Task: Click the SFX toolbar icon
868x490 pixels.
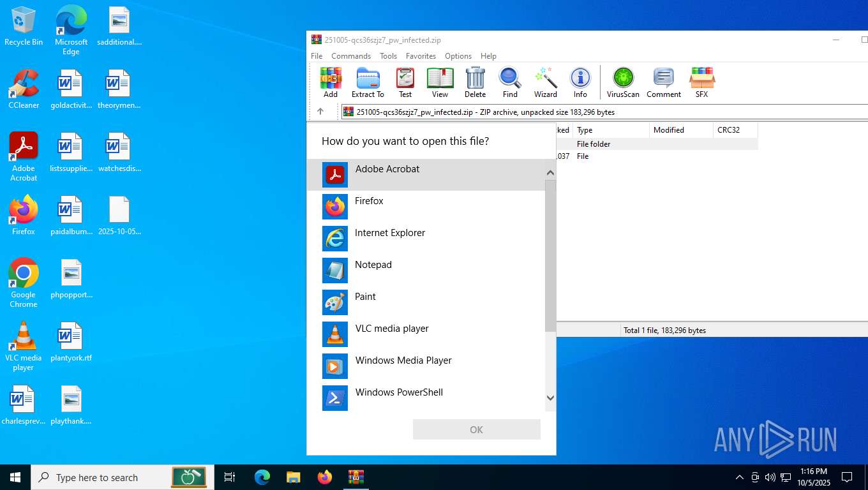Action: click(701, 83)
